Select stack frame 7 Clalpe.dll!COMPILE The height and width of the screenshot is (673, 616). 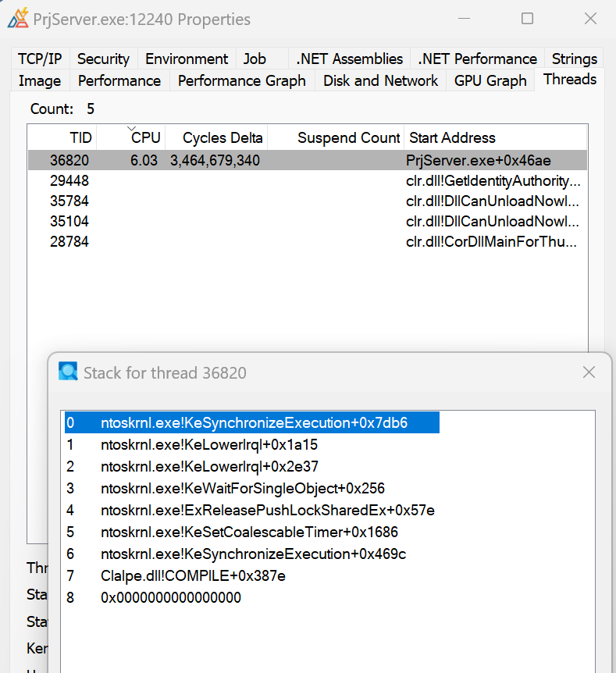click(193, 575)
